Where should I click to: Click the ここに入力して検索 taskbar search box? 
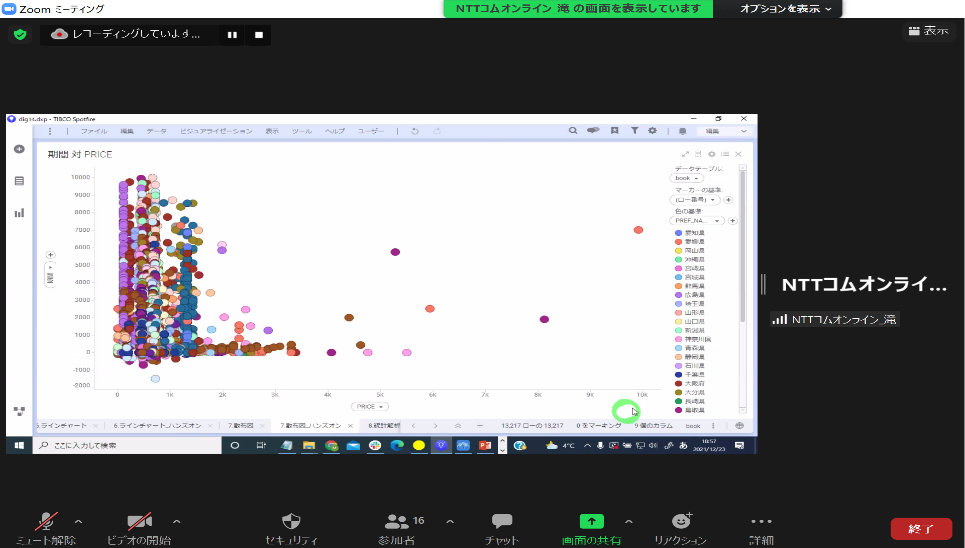click(x=126, y=445)
